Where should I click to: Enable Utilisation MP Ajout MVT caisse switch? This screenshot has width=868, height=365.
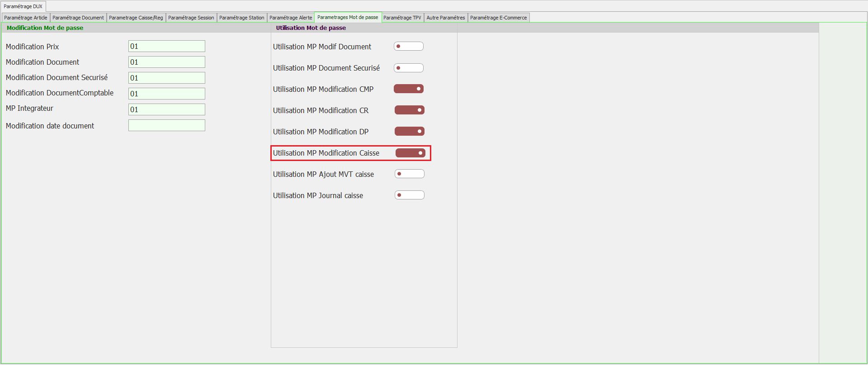[x=410, y=174]
